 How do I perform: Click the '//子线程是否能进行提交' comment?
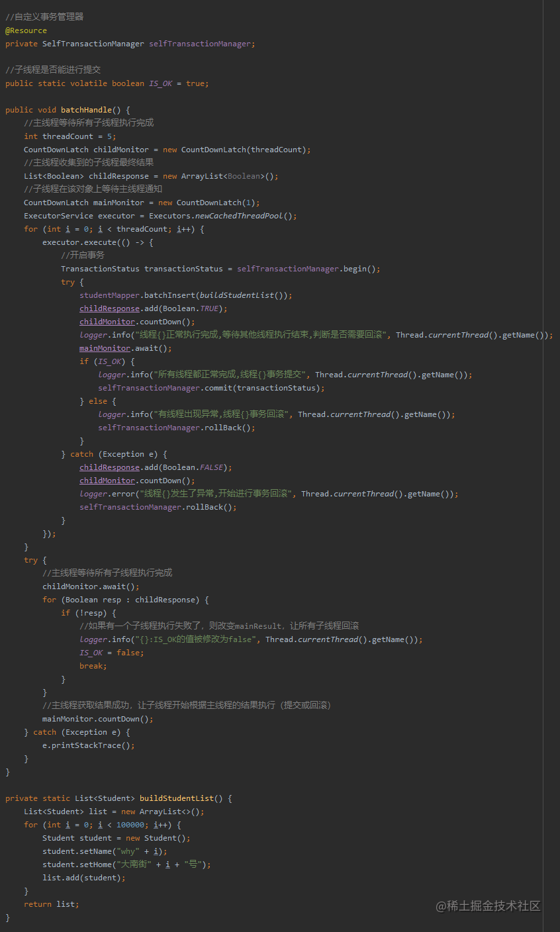(x=53, y=70)
